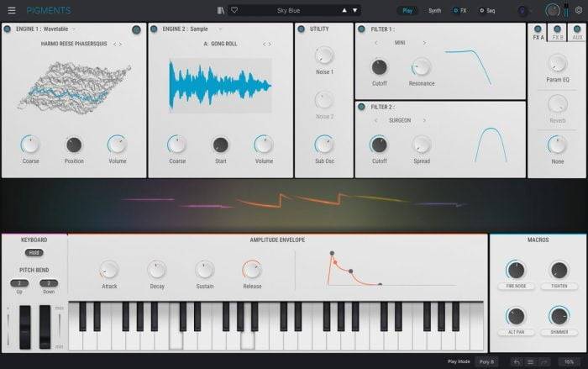Click the Engine 1 Position knob
The image size is (588, 369).
(74, 145)
